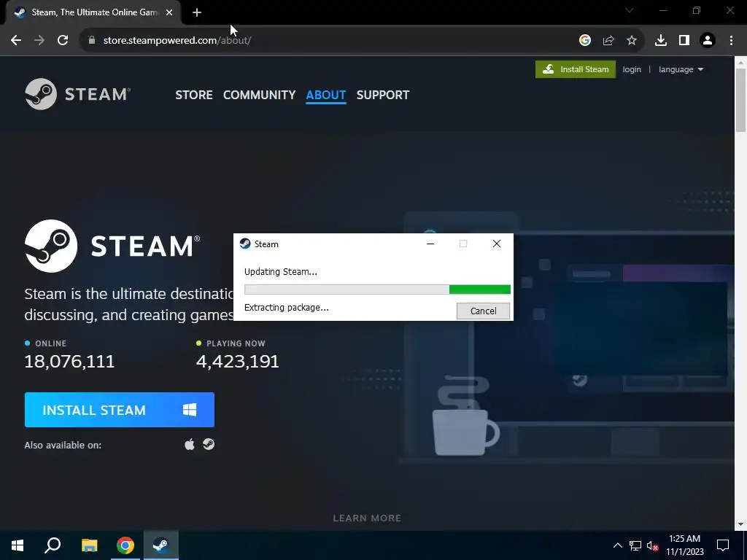Click the green Install Steam header button

click(576, 69)
